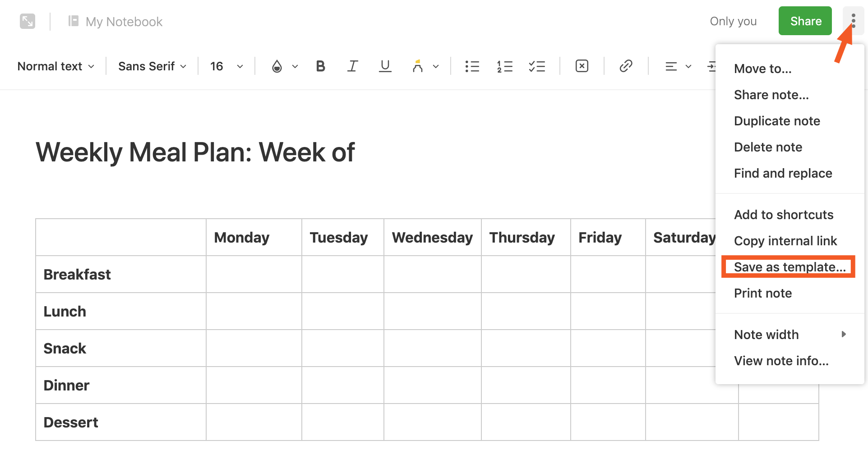The width and height of the screenshot is (868, 459).
Task: Insert a numbered list
Action: [x=504, y=66]
